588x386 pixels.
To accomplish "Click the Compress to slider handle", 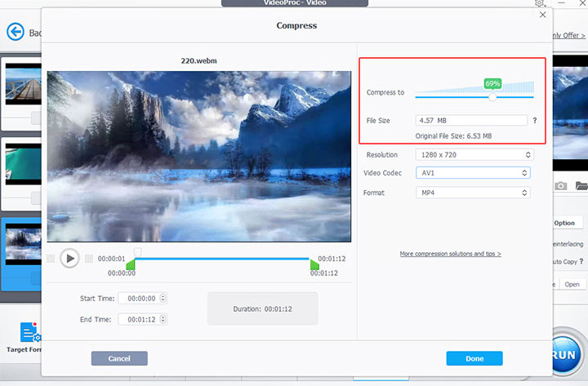I will pyautogui.click(x=492, y=97).
